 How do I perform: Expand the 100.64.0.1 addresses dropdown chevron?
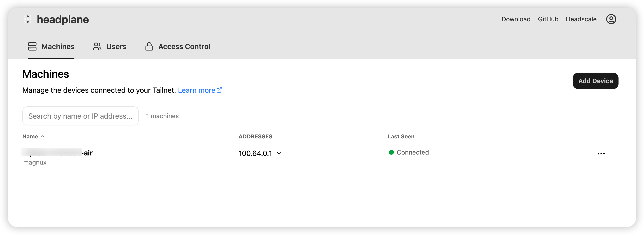pos(279,153)
